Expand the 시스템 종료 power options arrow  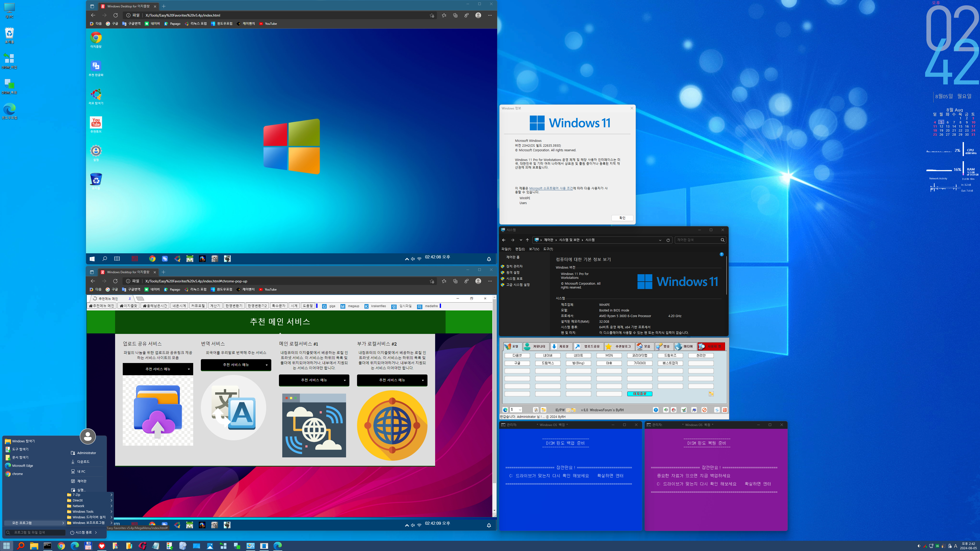click(x=96, y=532)
